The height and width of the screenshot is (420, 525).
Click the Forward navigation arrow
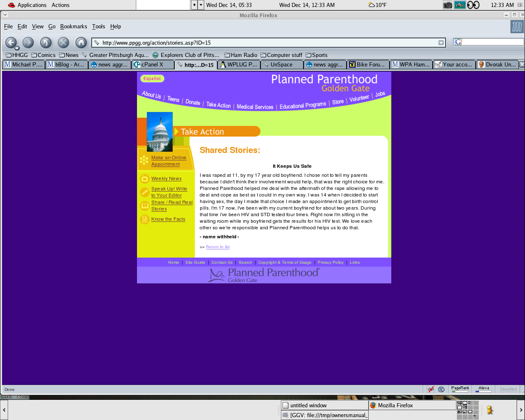coord(28,42)
